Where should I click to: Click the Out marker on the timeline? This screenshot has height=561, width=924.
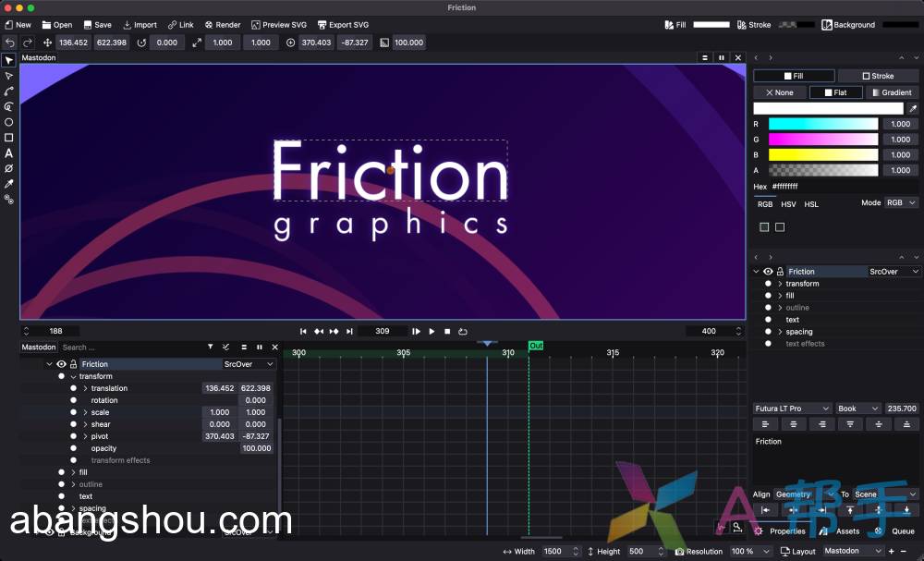(535, 346)
